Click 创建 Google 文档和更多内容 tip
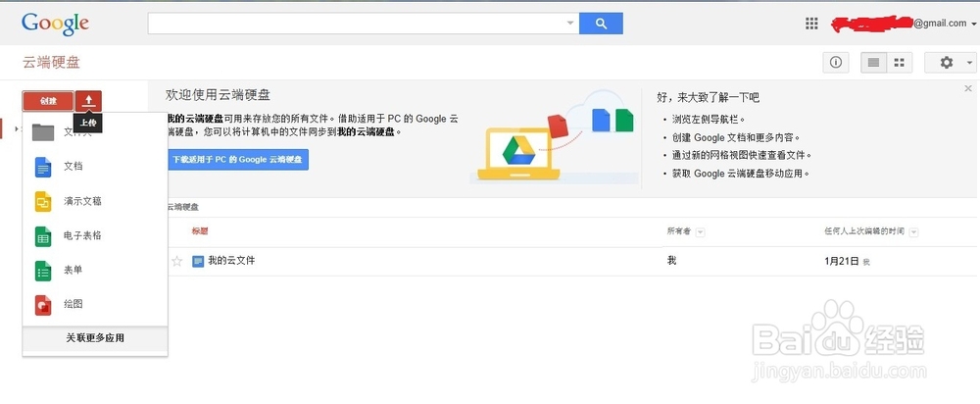Screen dimensions: 980x404 pyautogui.click(x=736, y=137)
